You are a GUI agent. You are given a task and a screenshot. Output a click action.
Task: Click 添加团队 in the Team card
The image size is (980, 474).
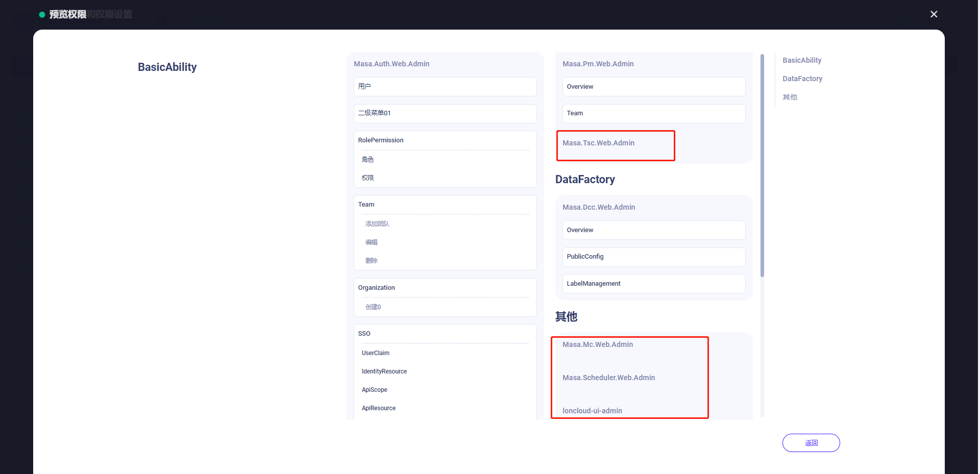point(377,223)
